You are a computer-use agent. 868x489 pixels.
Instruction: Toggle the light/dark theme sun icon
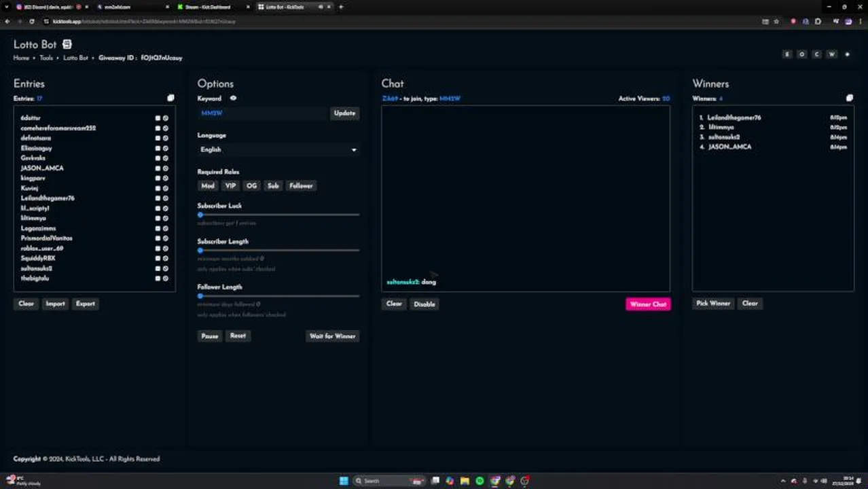tap(846, 54)
